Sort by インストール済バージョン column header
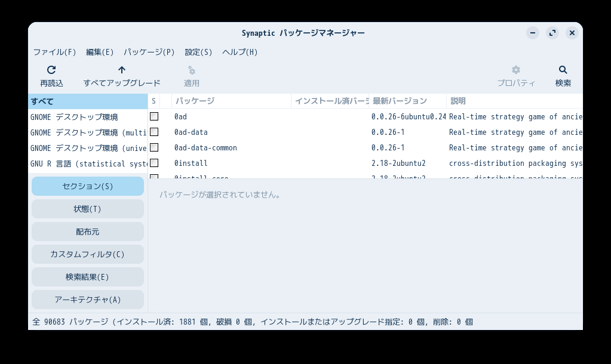The height and width of the screenshot is (364, 611). pyautogui.click(x=330, y=101)
